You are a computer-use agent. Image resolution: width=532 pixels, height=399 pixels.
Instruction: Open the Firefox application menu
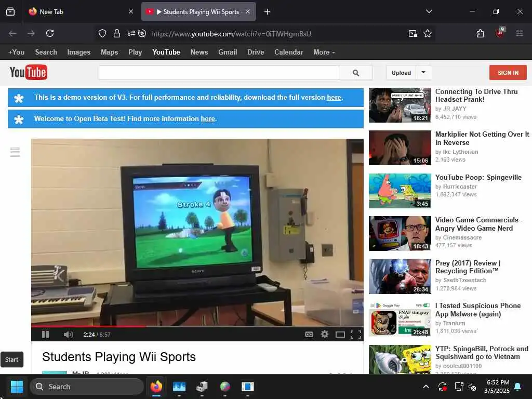point(520,33)
